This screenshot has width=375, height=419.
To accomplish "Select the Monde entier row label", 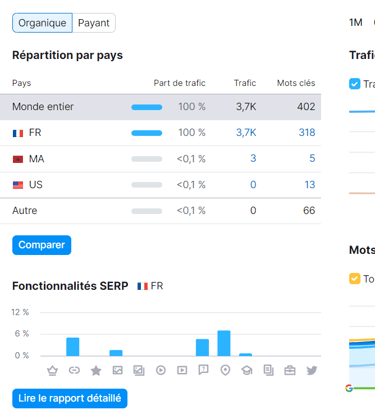I will (43, 107).
